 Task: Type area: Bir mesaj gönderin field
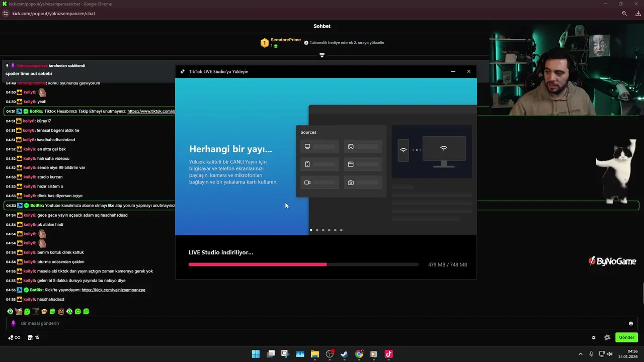tap(322, 323)
